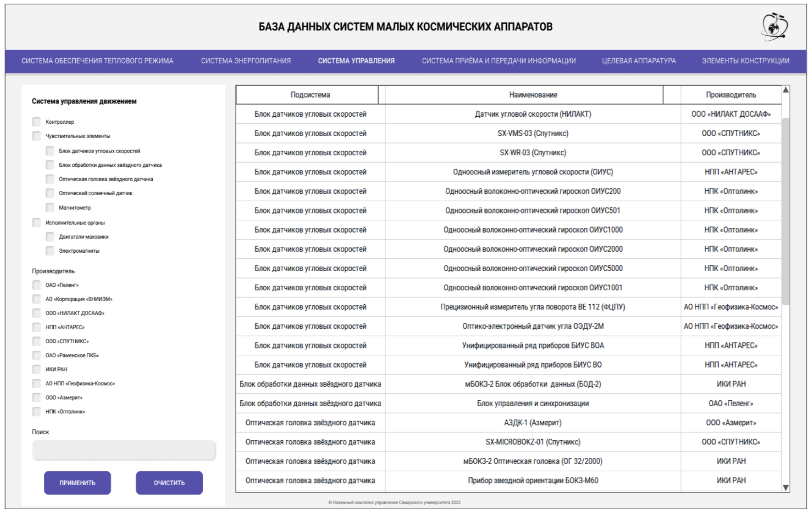The height and width of the screenshot is (515, 812).
Task: Check the Исполнительные органы group checkbox
Action: (x=37, y=223)
